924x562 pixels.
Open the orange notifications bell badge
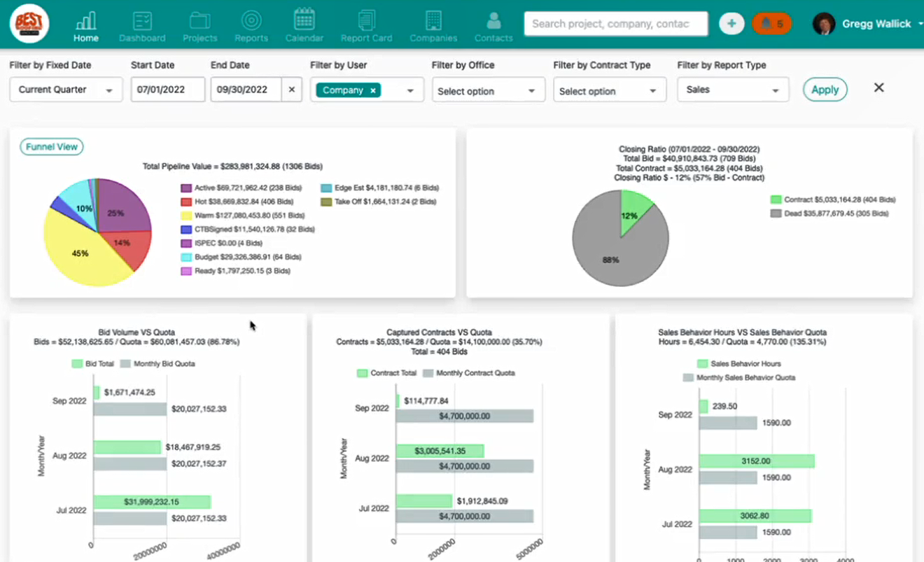pyautogui.click(x=771, y=24)
